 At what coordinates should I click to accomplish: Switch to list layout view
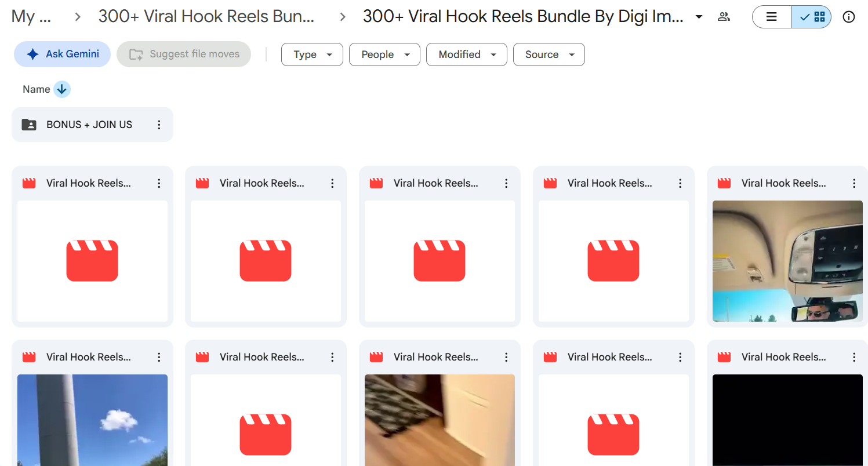click(772, 17)
